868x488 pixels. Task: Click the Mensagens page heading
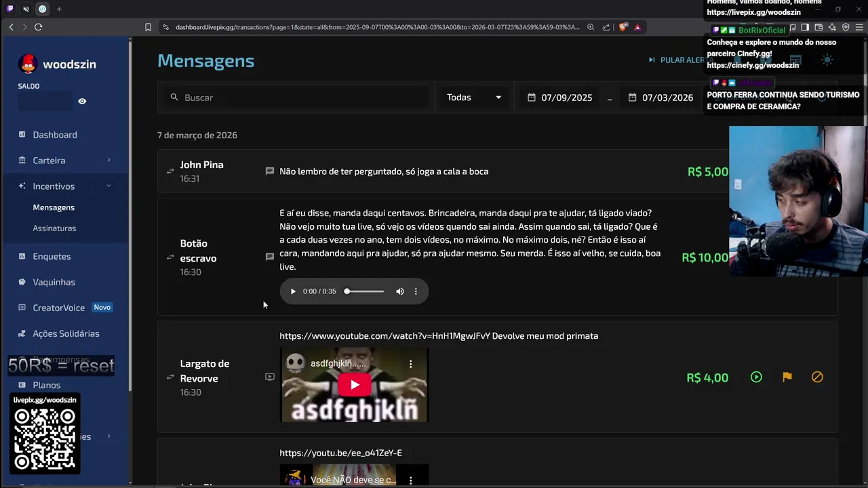coord(205,61)
